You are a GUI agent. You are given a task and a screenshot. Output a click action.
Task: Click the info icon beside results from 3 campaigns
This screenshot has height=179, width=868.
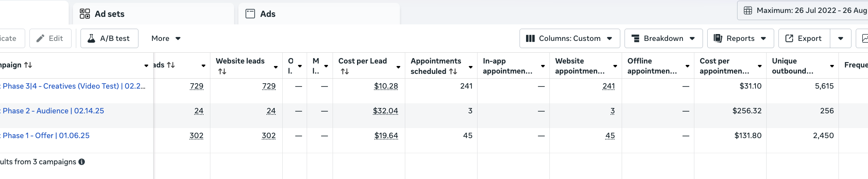coord(82,162)
